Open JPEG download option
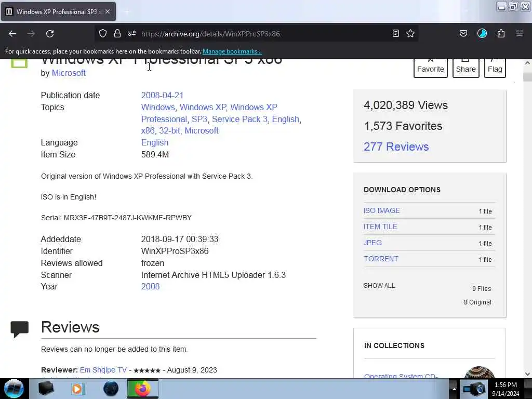Viewport: 532px width, 399px height. point(373,243)
